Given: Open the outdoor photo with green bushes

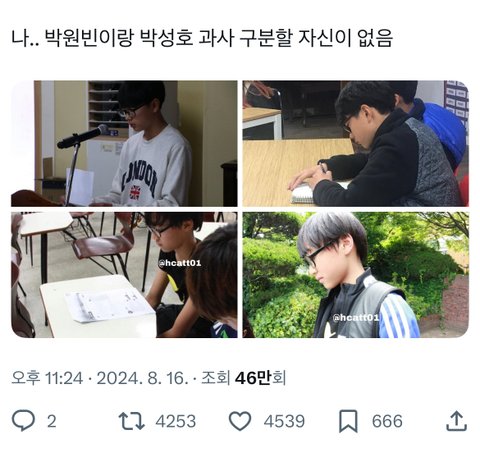Looking at the screenshot, I should pos(355,275).
